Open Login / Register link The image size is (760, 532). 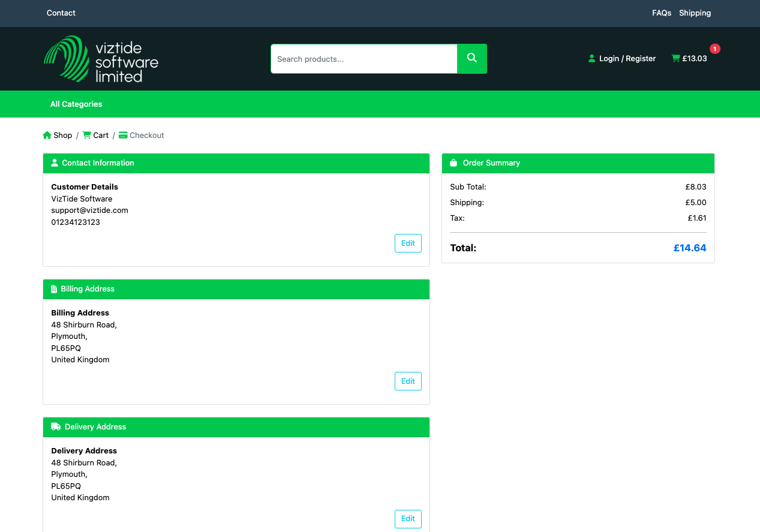pyautogui.click(x=627, y=59)
